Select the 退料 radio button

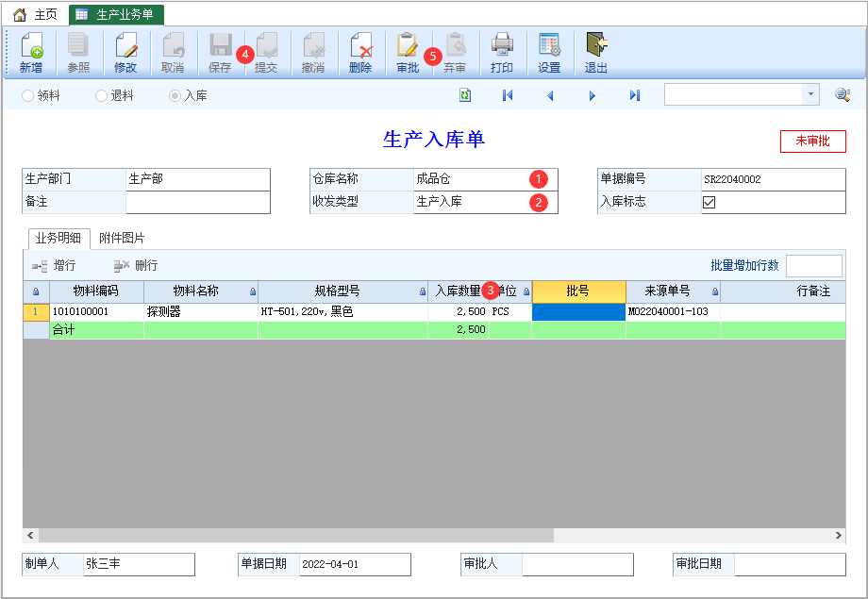[102, 95]
